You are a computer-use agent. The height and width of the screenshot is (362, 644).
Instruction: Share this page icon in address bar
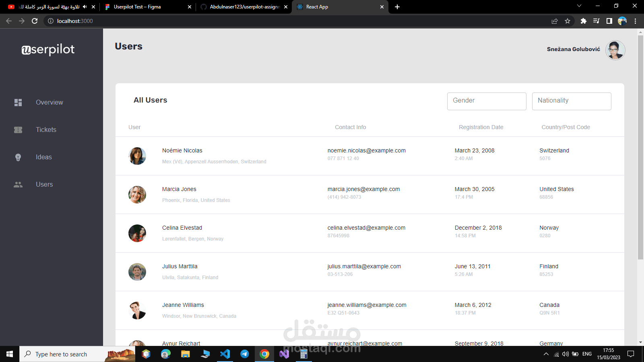pyautogui.click(x=555, y=21)
